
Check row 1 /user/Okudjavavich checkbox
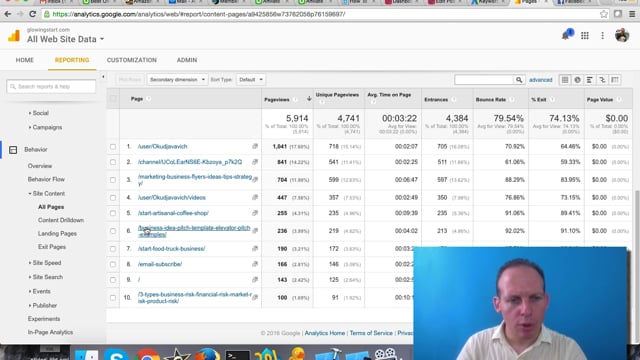point(113,147)
